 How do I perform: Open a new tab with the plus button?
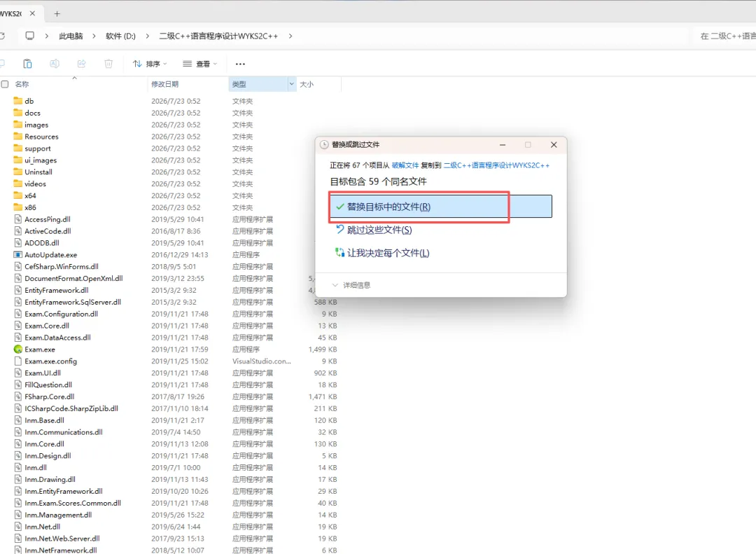pos(57,13)
